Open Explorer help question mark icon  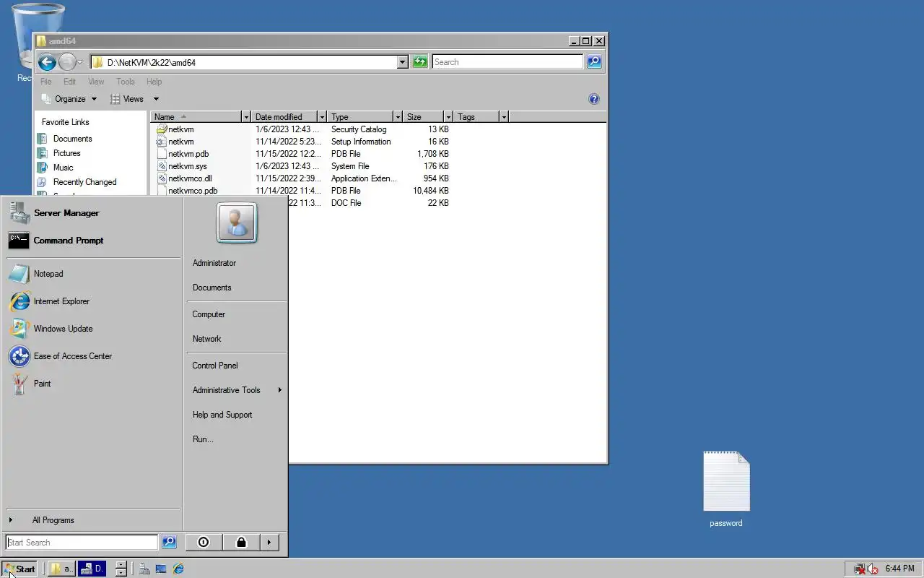[x=594, y=99]
